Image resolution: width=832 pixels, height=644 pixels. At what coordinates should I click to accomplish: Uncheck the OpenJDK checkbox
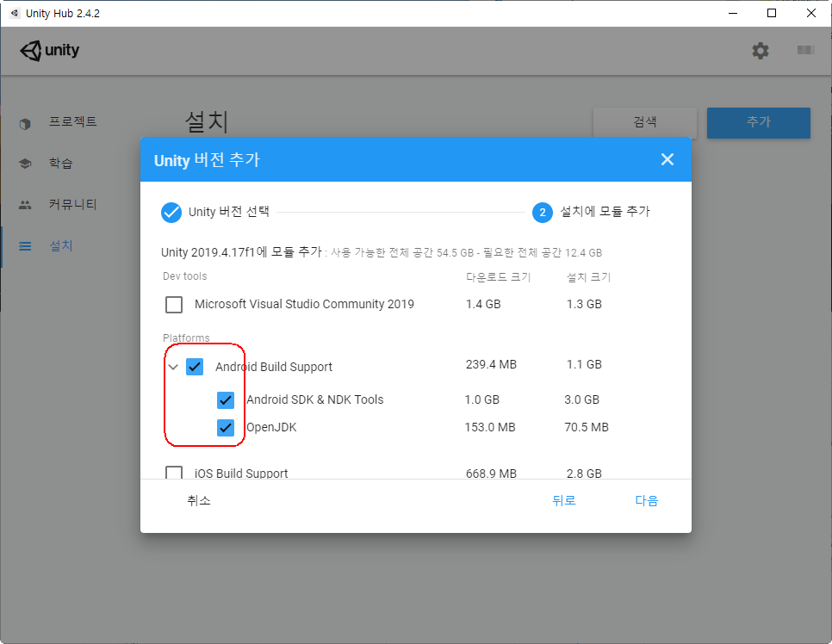(226, 428)
